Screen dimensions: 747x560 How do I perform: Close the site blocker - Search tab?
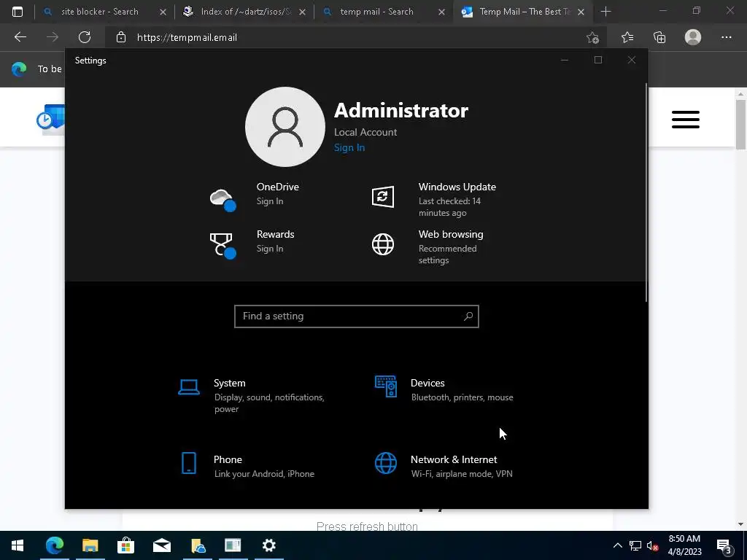[x=163, y=12]
